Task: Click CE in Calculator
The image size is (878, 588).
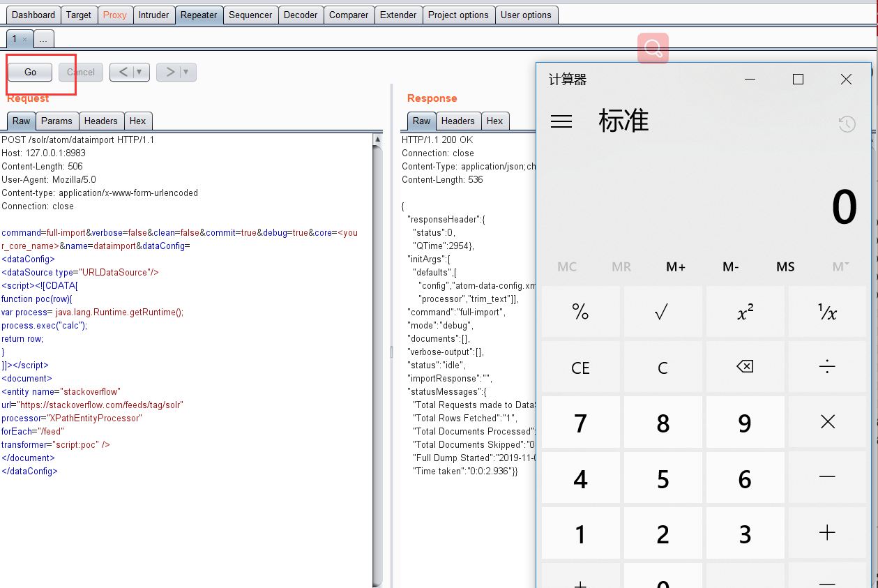Action: pos(580,367)
